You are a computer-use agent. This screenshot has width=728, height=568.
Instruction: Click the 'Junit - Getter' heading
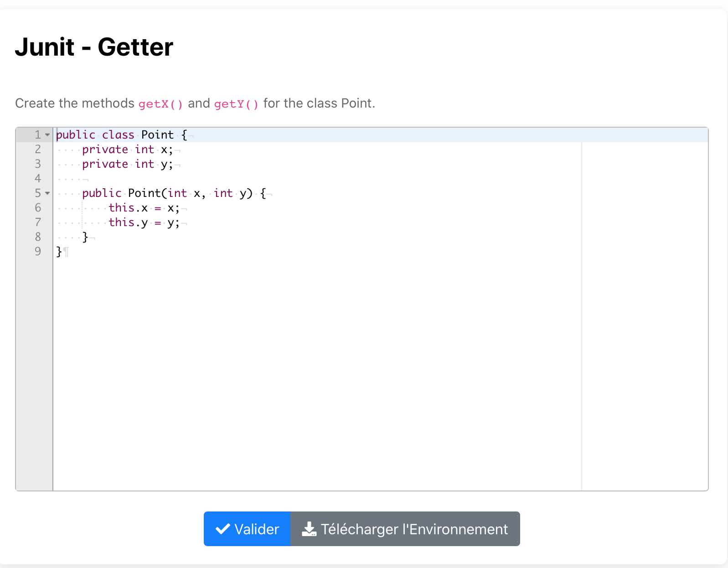(94, 47)
